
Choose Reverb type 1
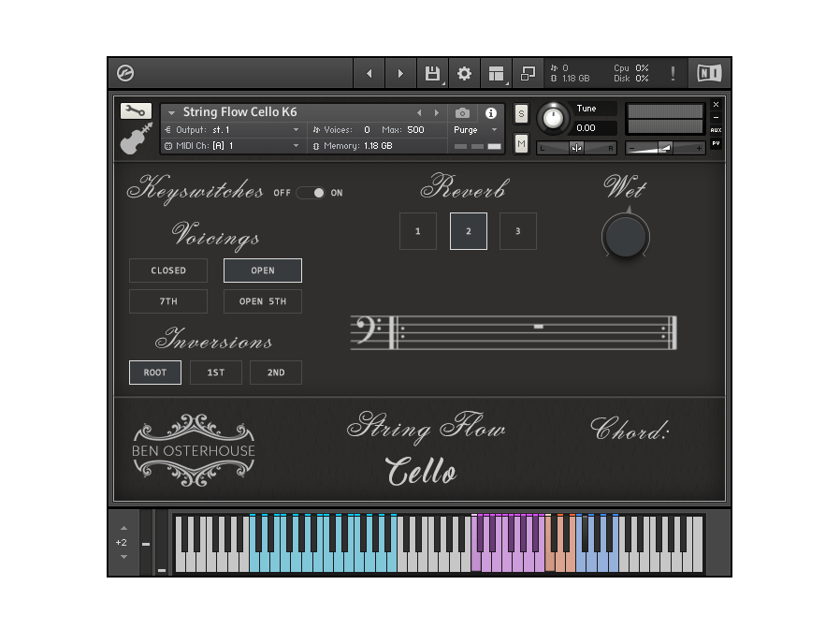[x=418, y=231]
